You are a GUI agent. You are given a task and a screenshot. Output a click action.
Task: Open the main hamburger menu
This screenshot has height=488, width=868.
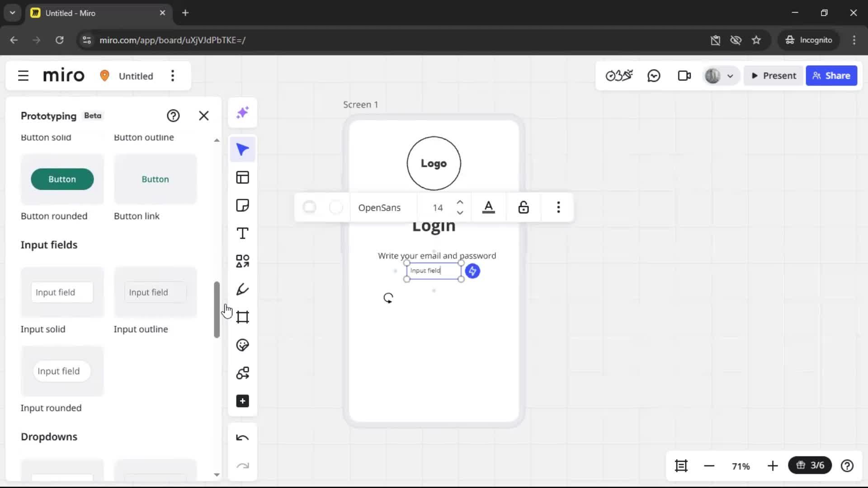pyautogui.click(x=23, y=76)
